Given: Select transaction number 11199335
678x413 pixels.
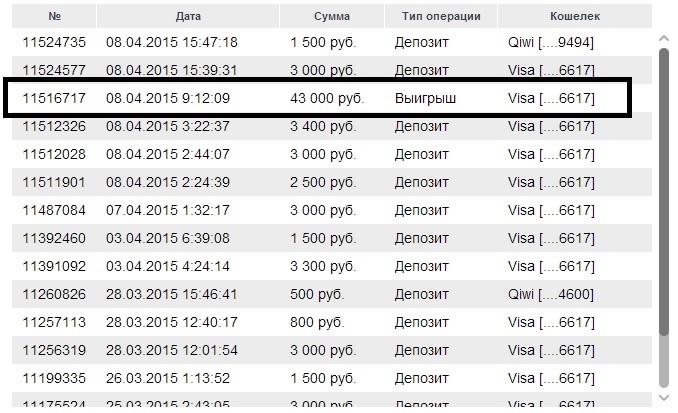Looking at the screenshot, I should coord(54,378).
